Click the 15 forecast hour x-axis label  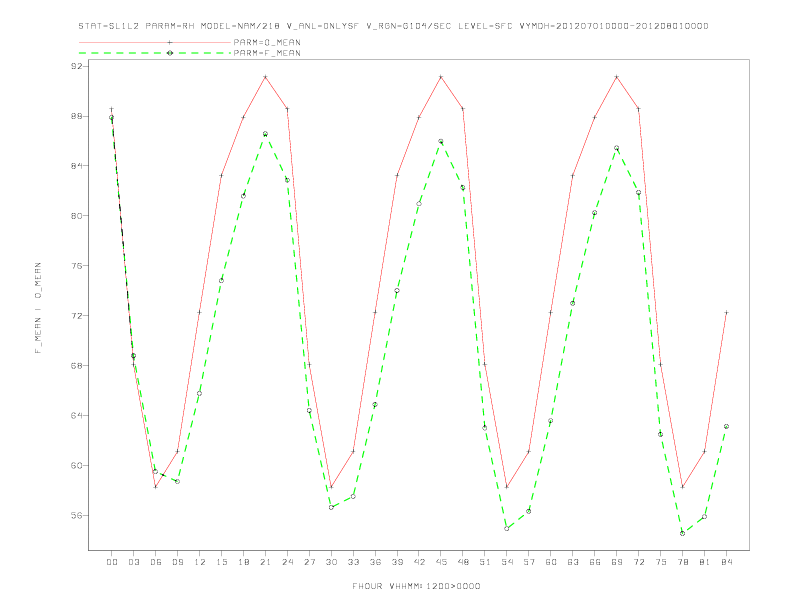(x=221, y=562)
